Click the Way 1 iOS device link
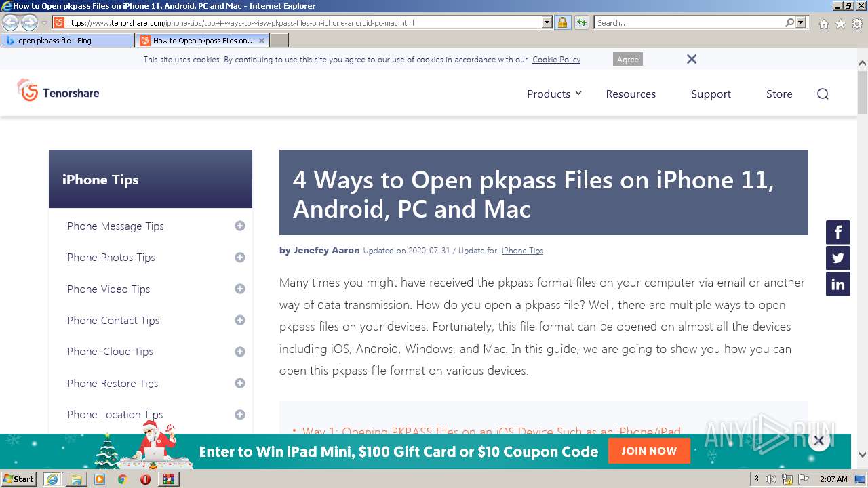 [x=491, y=431]
